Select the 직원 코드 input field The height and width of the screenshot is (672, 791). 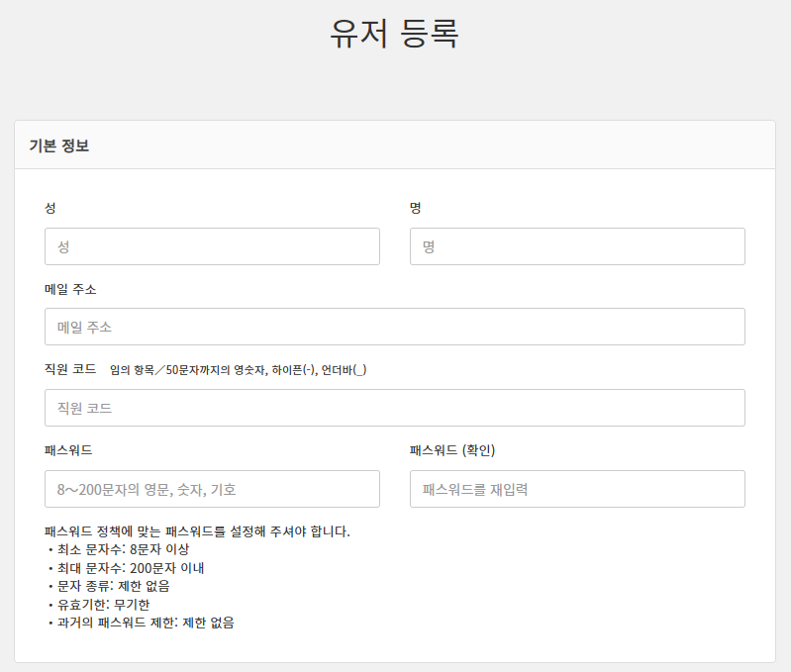pos(394,408)
